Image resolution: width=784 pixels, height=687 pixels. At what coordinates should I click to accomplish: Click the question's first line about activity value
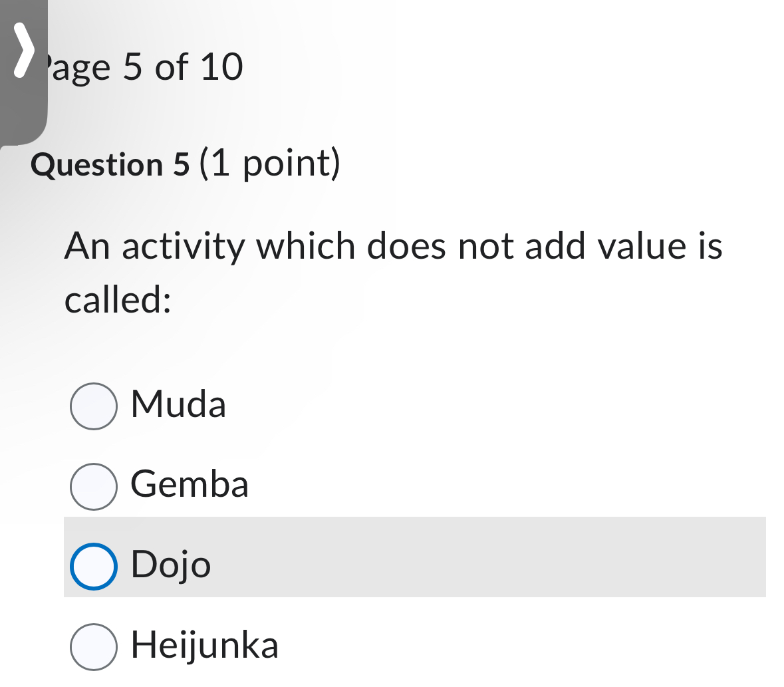point(393,246)
